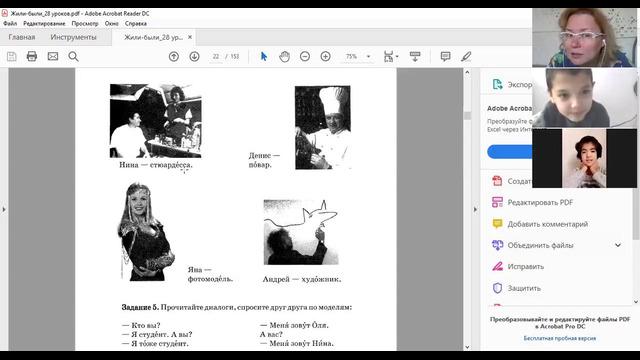
Task: Click the Редактировать PDF label
Action: click(540, 202)
